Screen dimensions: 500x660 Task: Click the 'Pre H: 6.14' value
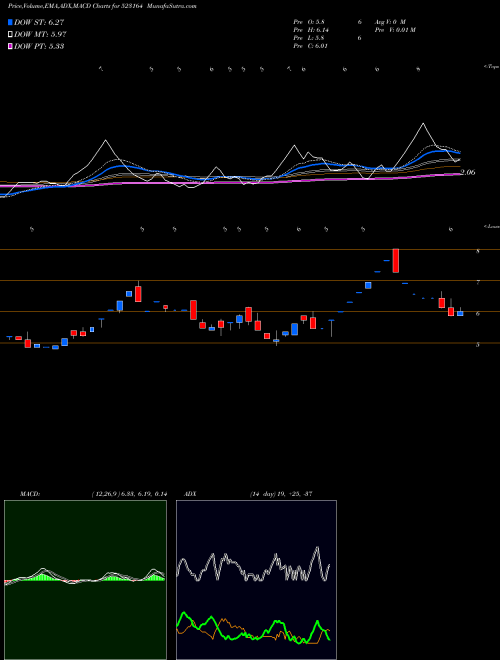click(311, 30)
